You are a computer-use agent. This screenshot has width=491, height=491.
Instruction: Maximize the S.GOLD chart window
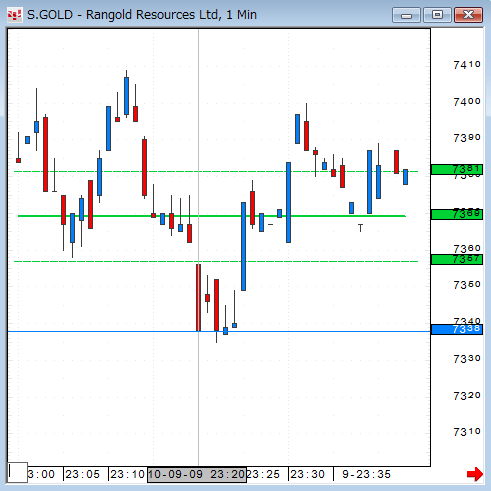(437, 15)
